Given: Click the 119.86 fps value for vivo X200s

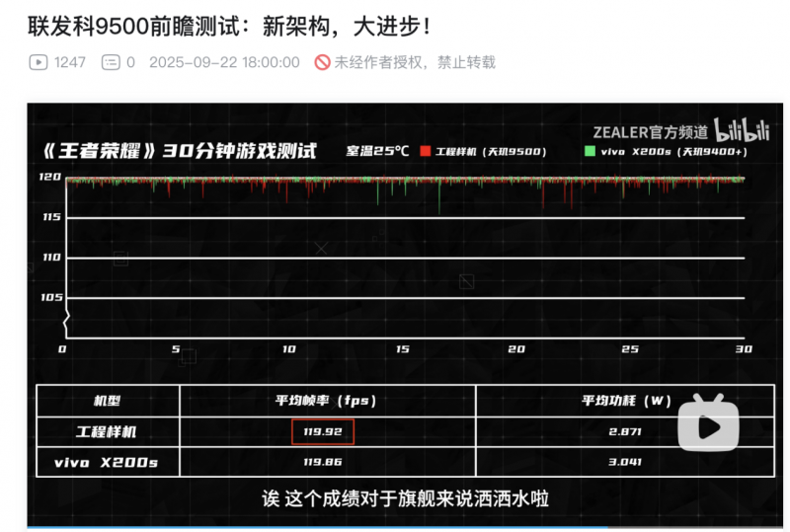Looking at the screenshot, I should pos(322,461).
